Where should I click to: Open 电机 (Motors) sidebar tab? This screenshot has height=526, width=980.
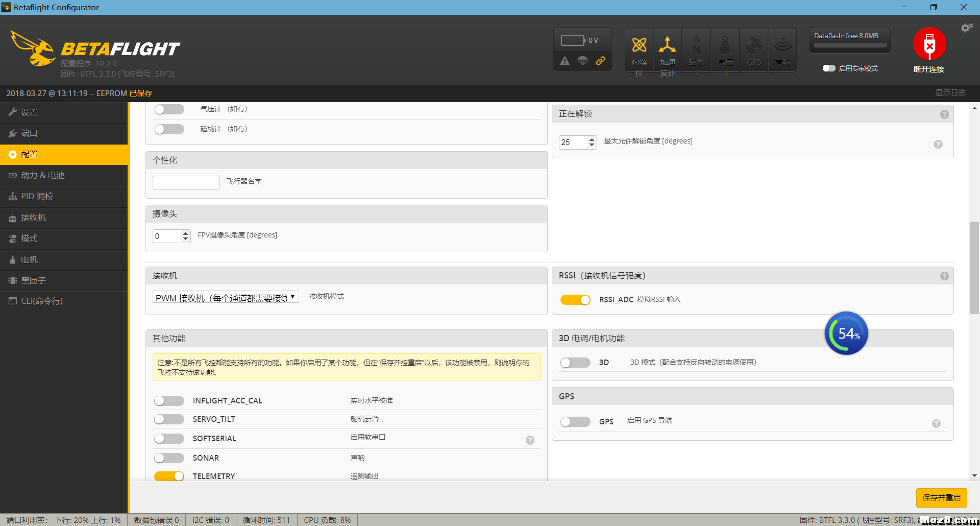[x=64, y=259]
